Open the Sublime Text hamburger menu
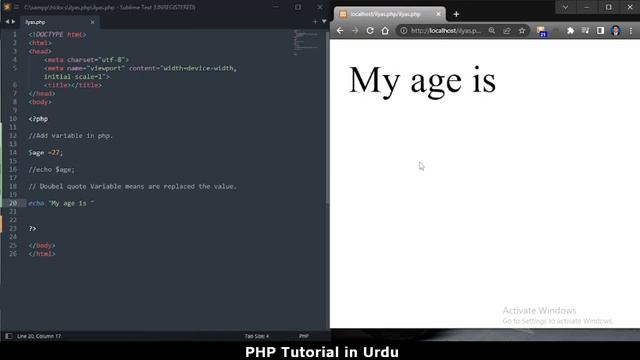Screen dimensions: 640x360 click(17, 7)
